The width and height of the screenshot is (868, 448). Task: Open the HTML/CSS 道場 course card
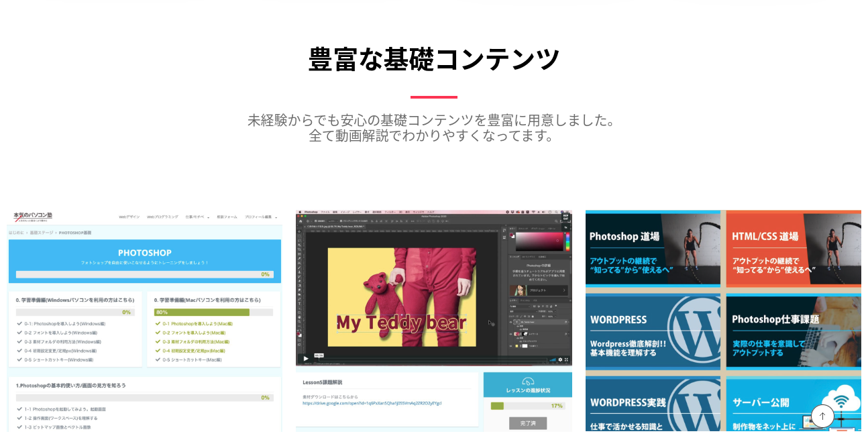click(794, 248)
